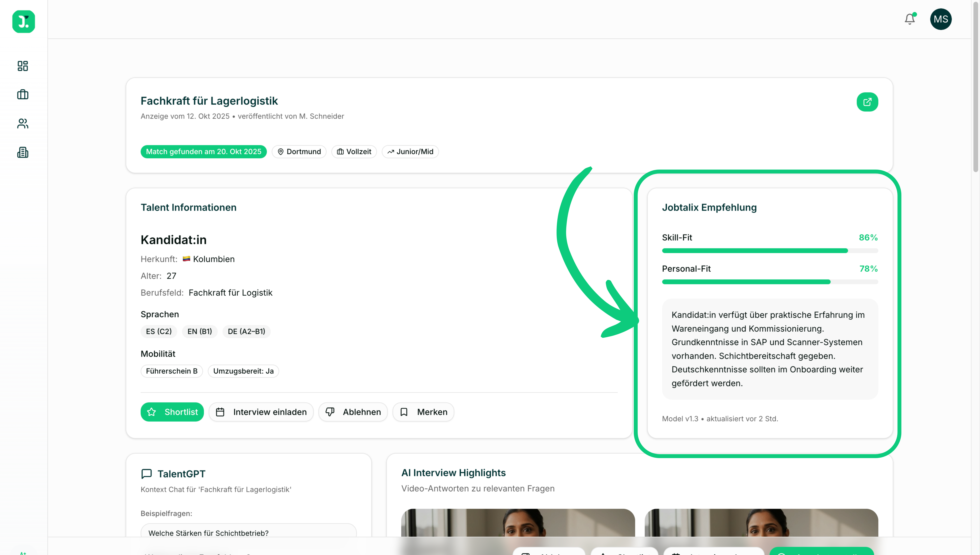Open the company building icon in sidebar
The image size is (980, 555).
23,153
